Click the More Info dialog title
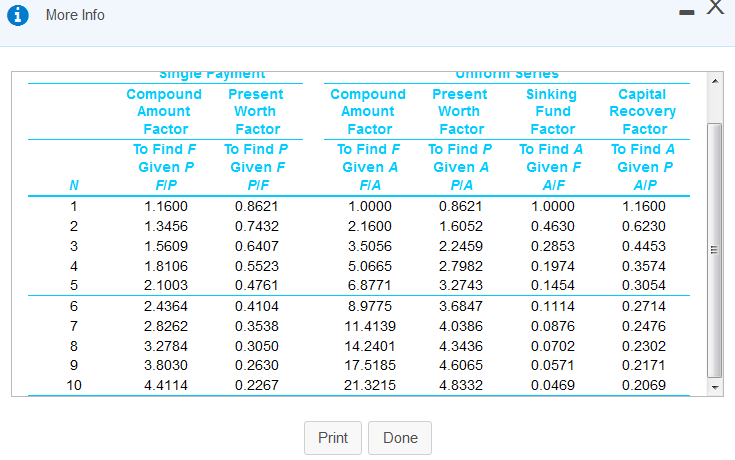Image resolution: width=735 pixels, height=460 pixels. point(75,15)
